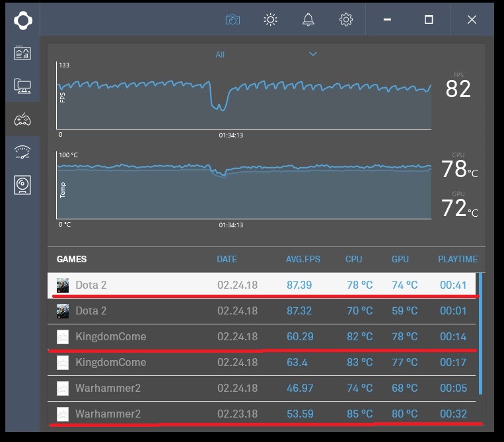Sort by DATE column header

coord(227,259)
